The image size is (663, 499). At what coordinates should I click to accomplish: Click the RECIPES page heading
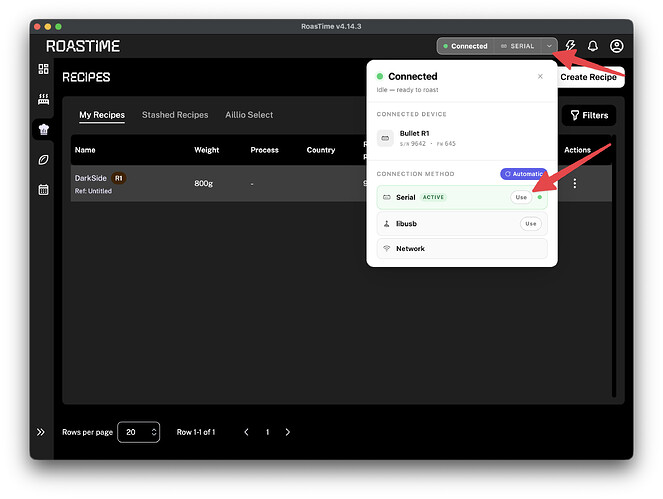86,77
